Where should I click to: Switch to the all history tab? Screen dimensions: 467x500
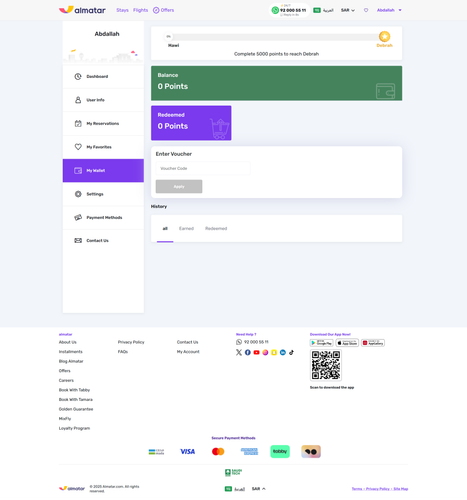(x=165, y=228)
